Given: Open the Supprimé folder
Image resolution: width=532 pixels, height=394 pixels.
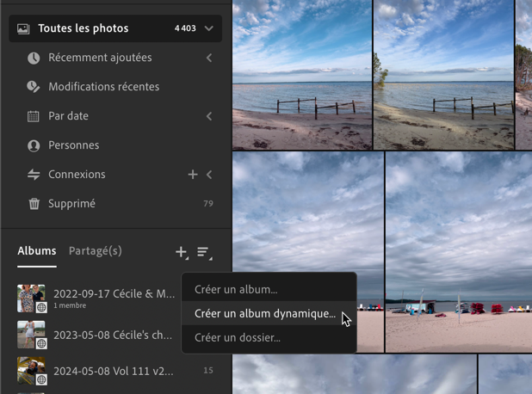Looking at the screenshot, I should click(x=72, y=203).
